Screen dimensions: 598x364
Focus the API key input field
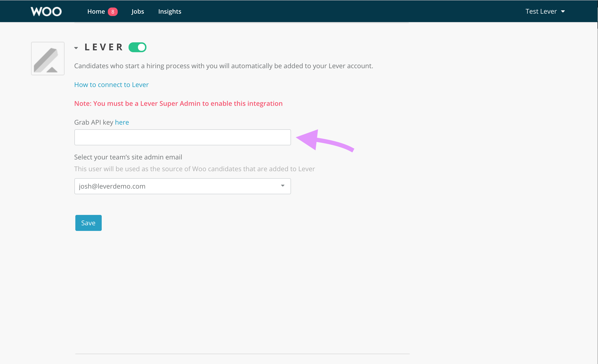coord(182,137)
